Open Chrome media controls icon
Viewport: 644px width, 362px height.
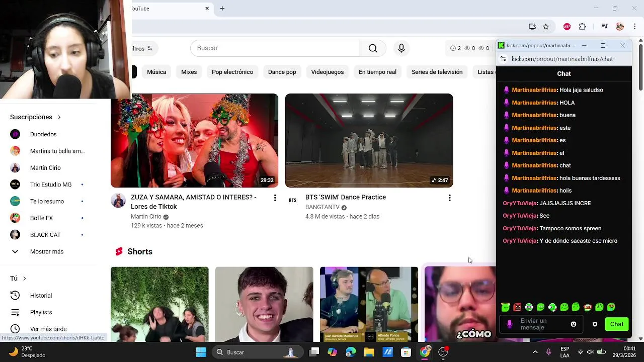coord(605,26)
